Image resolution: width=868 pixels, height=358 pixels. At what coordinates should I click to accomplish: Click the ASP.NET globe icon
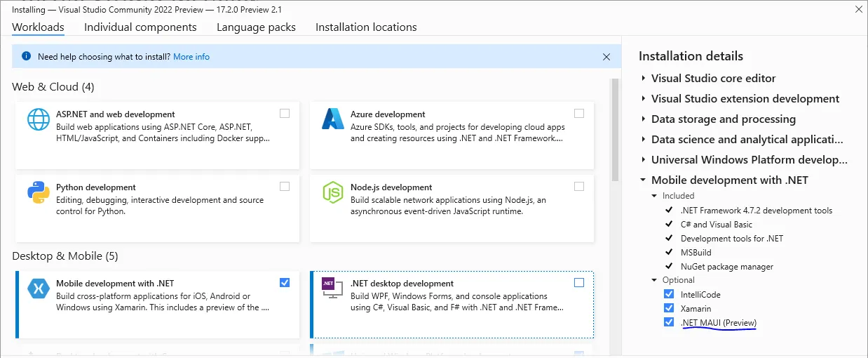click(x=39, y=119)
